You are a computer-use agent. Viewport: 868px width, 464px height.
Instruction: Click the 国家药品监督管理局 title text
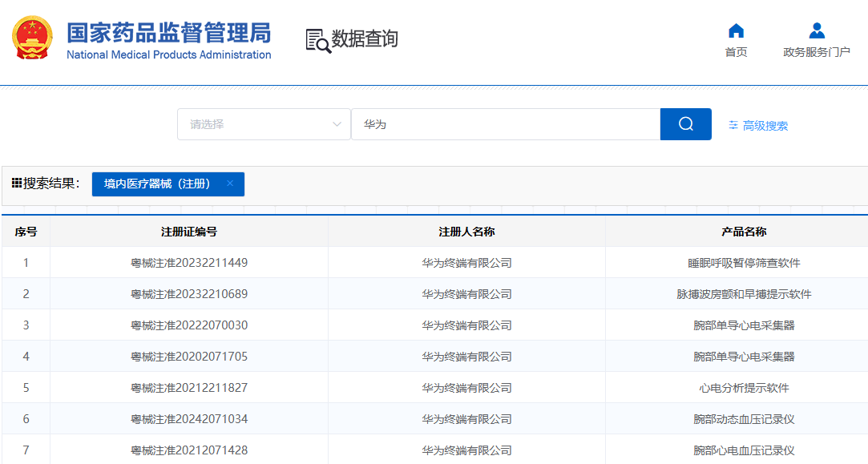click(x=169, y=33)
